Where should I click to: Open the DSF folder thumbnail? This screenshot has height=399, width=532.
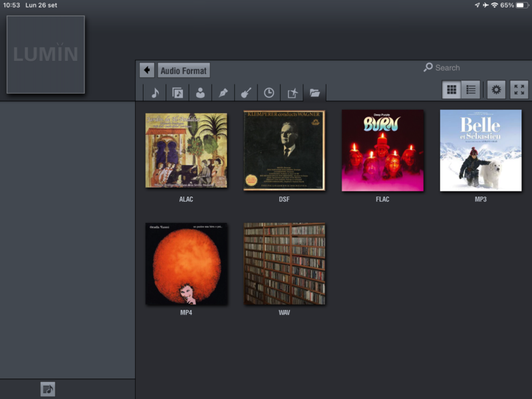[x=284, y=150]
